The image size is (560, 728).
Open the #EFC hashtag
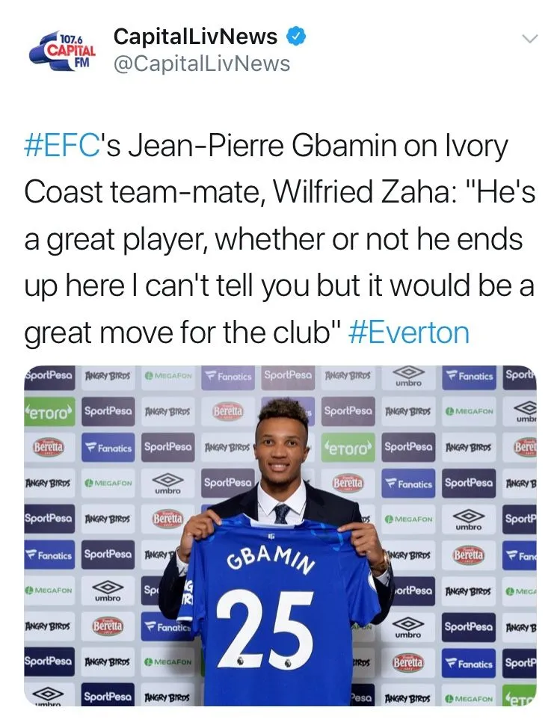[61, 146]
